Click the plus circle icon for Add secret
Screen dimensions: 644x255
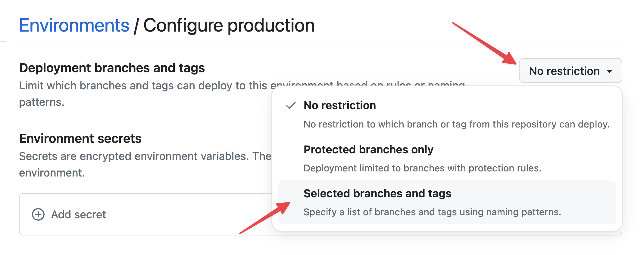[x=38, y=214]
